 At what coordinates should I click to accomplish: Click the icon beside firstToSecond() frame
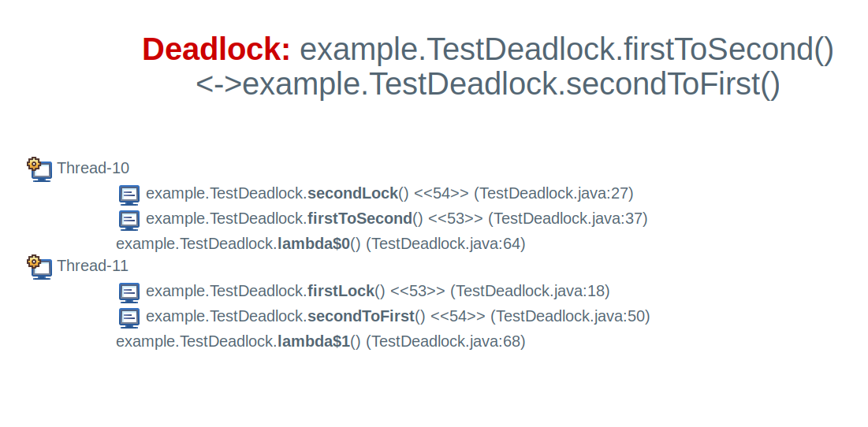tap(129, 220)
